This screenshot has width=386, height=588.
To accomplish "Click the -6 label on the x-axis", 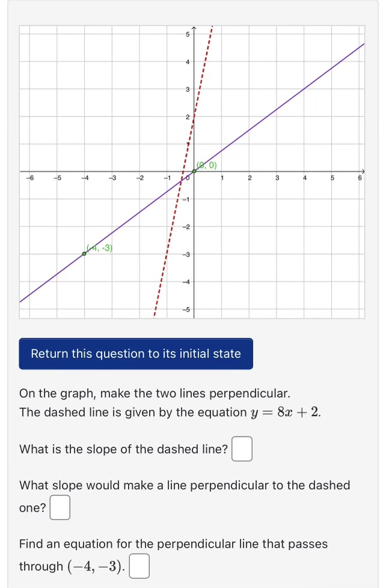I will [x=29, y=178].
